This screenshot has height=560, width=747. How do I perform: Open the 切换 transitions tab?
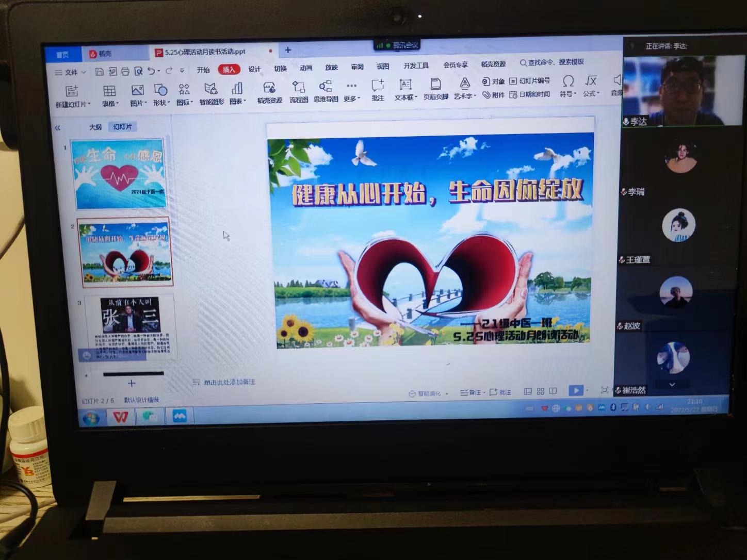tap(280, 69)
